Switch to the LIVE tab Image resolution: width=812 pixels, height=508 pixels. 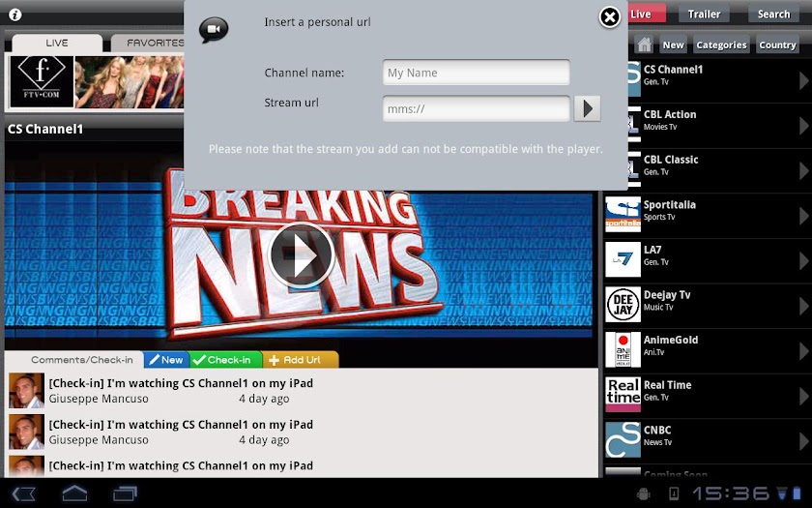pos(57,43)
